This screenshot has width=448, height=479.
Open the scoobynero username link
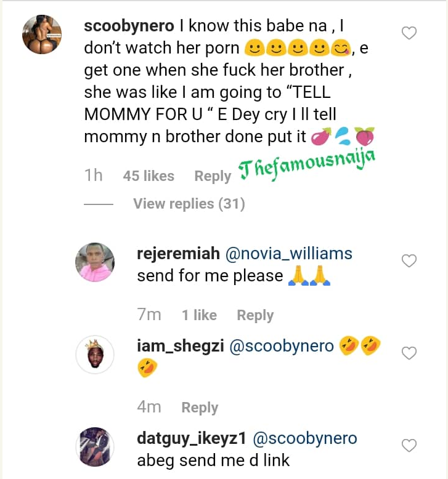point(129,27)
